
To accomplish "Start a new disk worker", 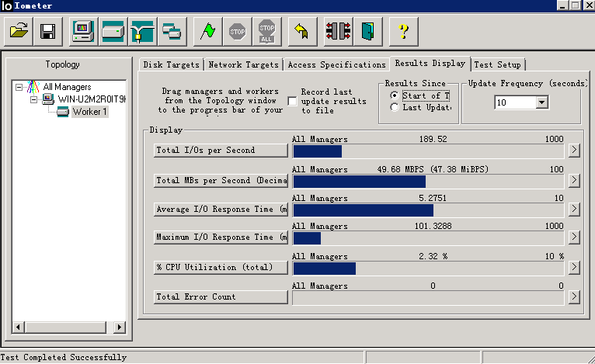I will click(113, 32).
